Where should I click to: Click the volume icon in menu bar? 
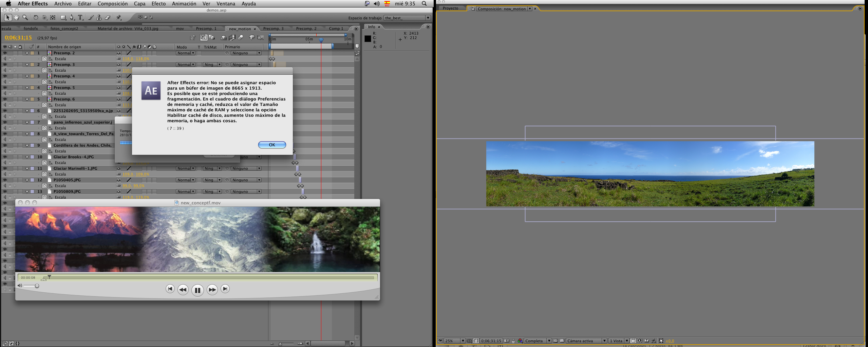click(377, 3)
